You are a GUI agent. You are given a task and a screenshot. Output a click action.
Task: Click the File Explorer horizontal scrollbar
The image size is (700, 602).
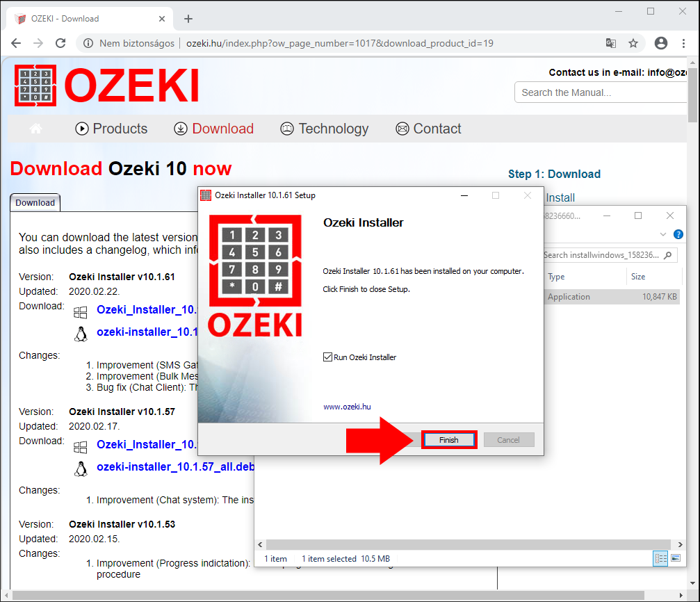click(x=469, y=544)
